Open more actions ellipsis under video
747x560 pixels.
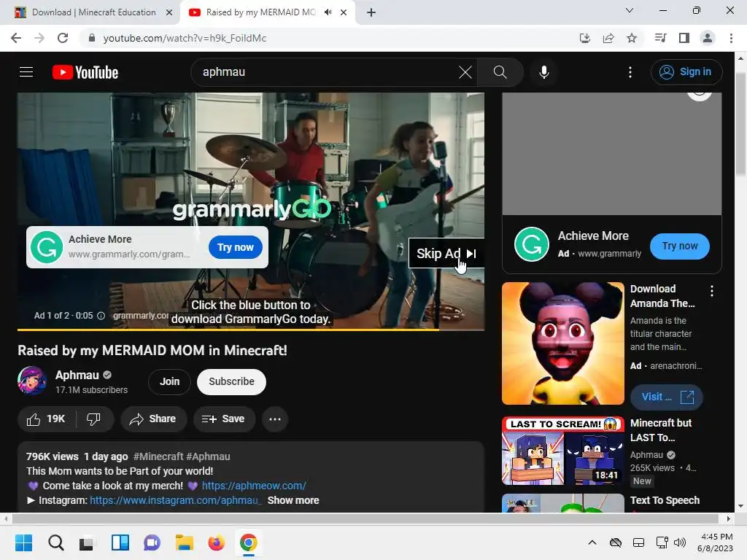tap(275, 419)
